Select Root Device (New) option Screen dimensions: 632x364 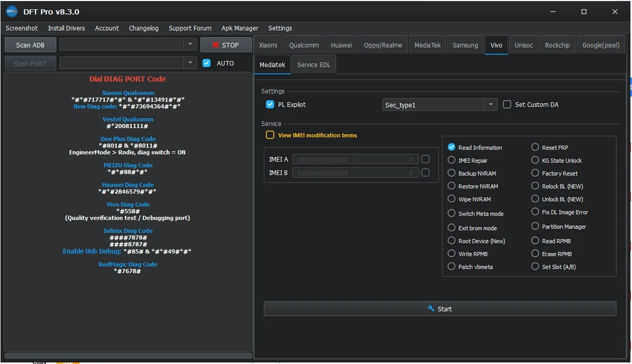[x=452, y=241]
